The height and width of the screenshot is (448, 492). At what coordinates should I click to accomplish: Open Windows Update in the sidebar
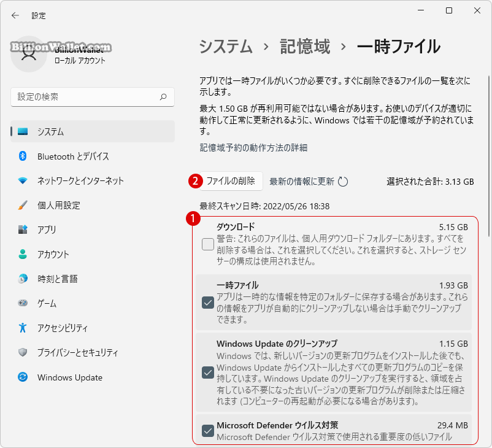[x=93, y=377]
